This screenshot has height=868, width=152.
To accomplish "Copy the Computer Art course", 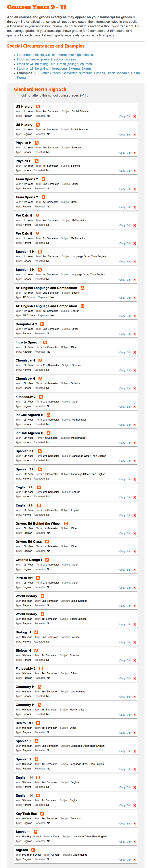I will tap(122, 334).
